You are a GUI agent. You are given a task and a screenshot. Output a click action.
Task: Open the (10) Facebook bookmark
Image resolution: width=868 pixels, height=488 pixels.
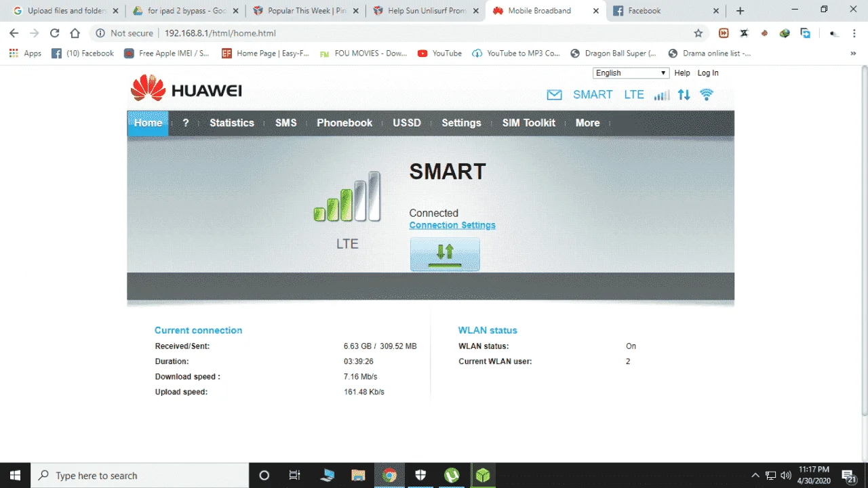coord(83,54)
